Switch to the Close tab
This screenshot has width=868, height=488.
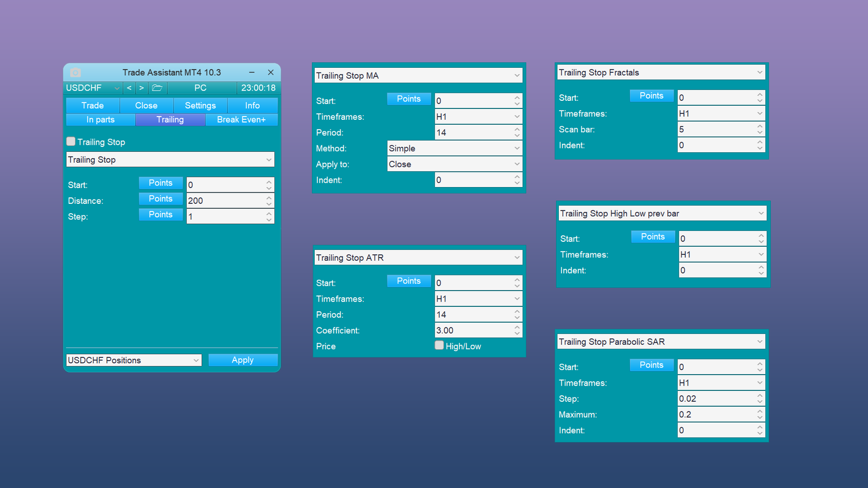coord(146,105)
